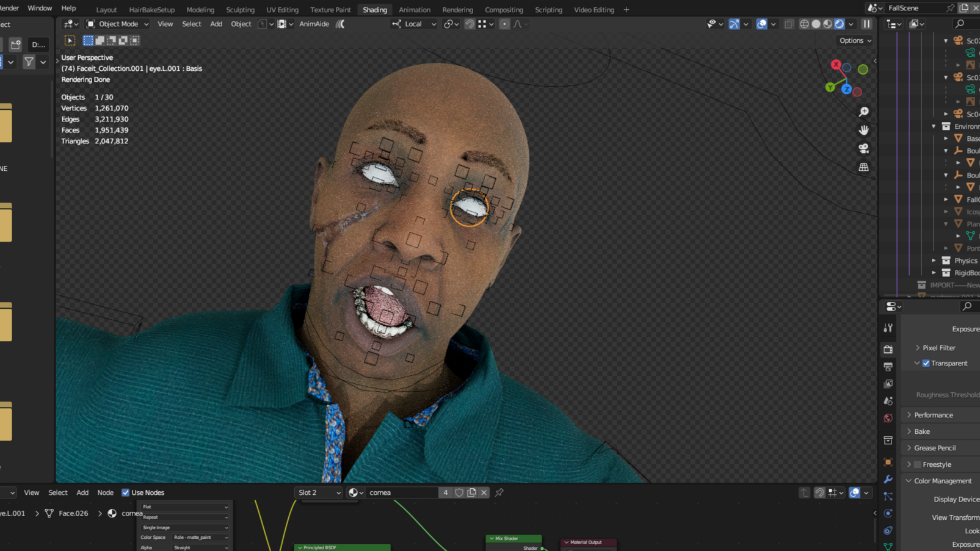The height and width of the screenshot is (551, 980).
Task: Expand the Performance panel
Action: click(x=934, y=415)
